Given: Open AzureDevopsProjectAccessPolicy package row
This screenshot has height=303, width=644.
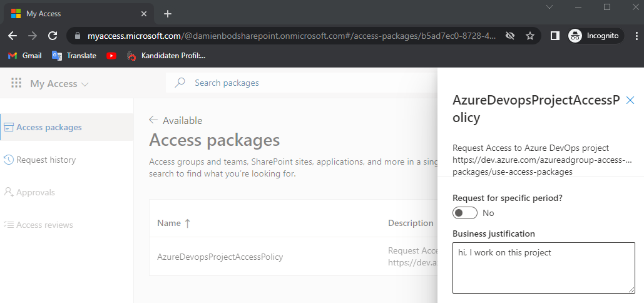Looking at the screenshot, I should click(x=220, y=256).
